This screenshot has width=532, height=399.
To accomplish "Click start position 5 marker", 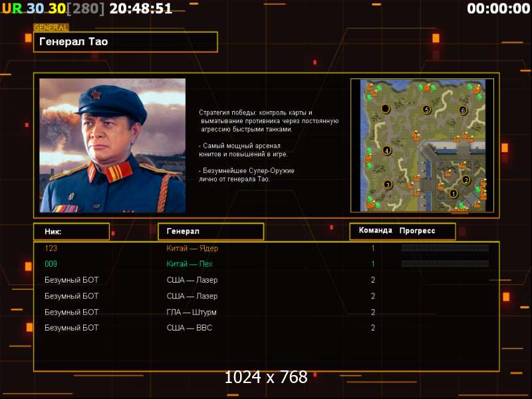I will click(426, 110).
